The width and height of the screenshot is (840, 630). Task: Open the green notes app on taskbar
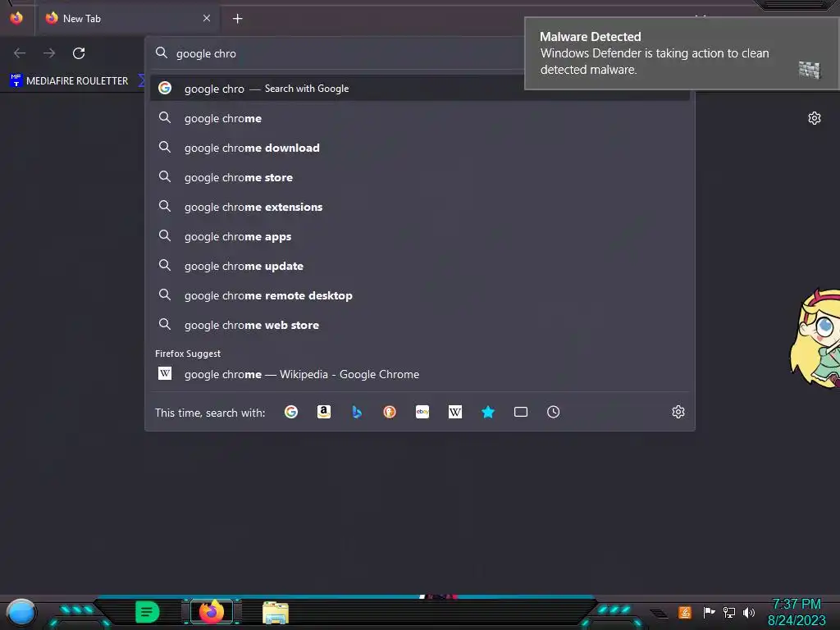[x=147, y=612]
